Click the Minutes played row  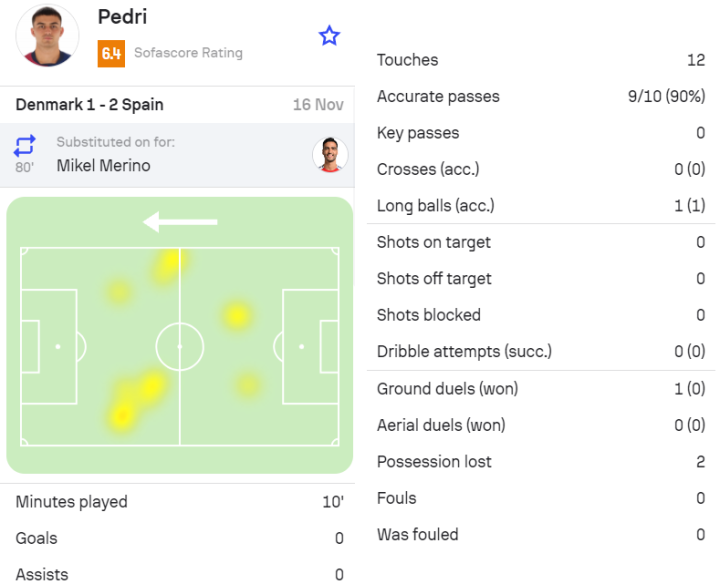(x=178, y=502)
